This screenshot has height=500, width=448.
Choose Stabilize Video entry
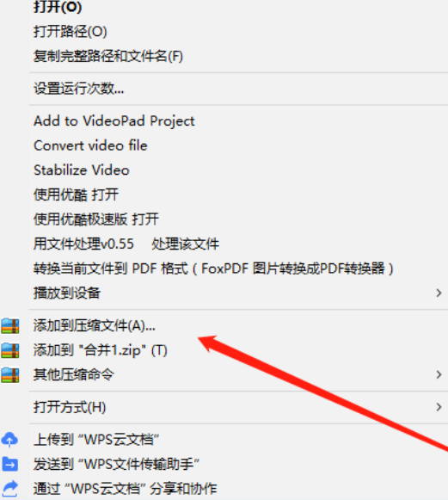click(82, 170)
